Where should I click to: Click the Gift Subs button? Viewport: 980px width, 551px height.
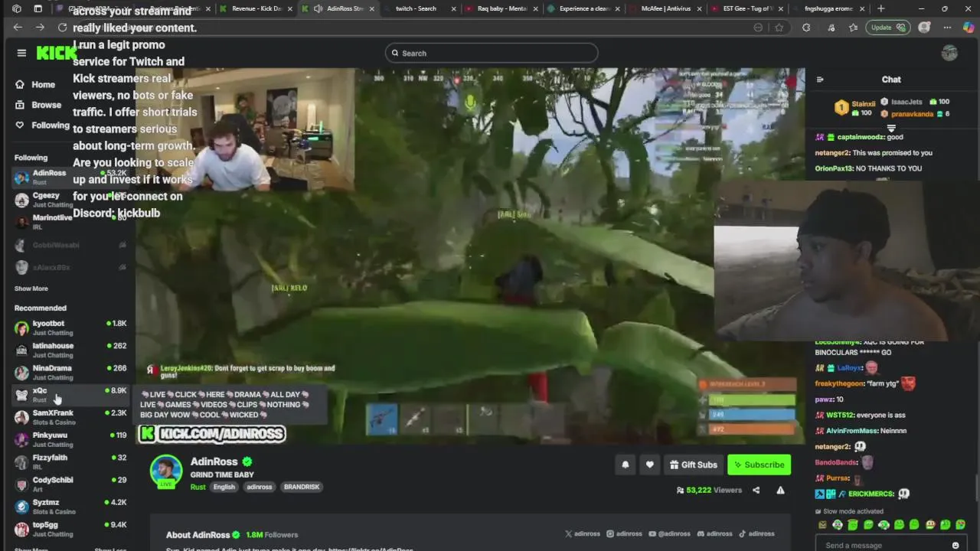(693, 465)
